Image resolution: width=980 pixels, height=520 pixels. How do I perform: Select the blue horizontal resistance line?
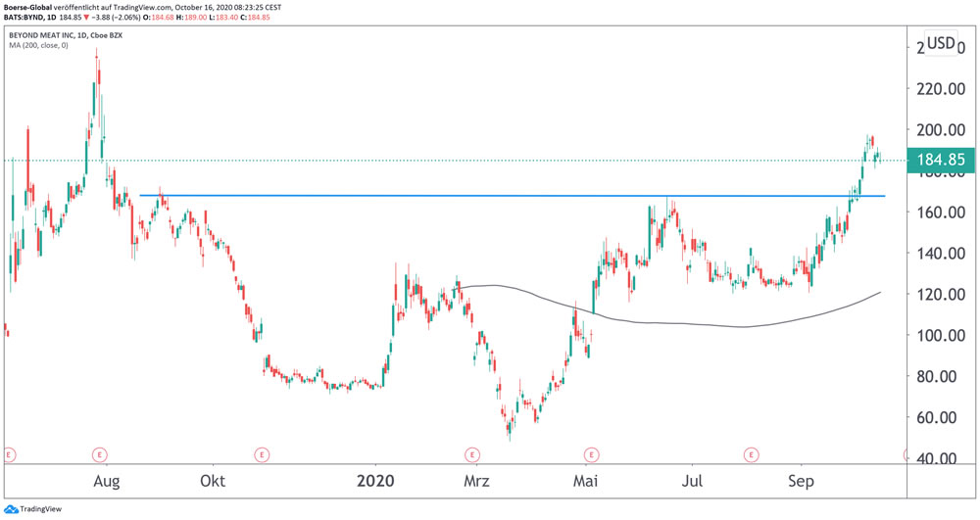512,196
